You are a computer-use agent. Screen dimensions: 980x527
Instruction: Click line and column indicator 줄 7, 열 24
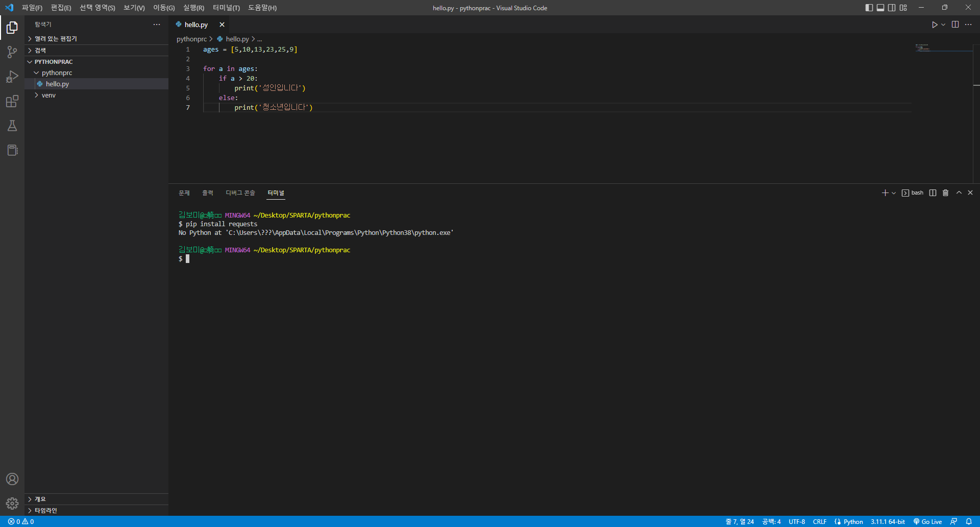tap(740, 521)
